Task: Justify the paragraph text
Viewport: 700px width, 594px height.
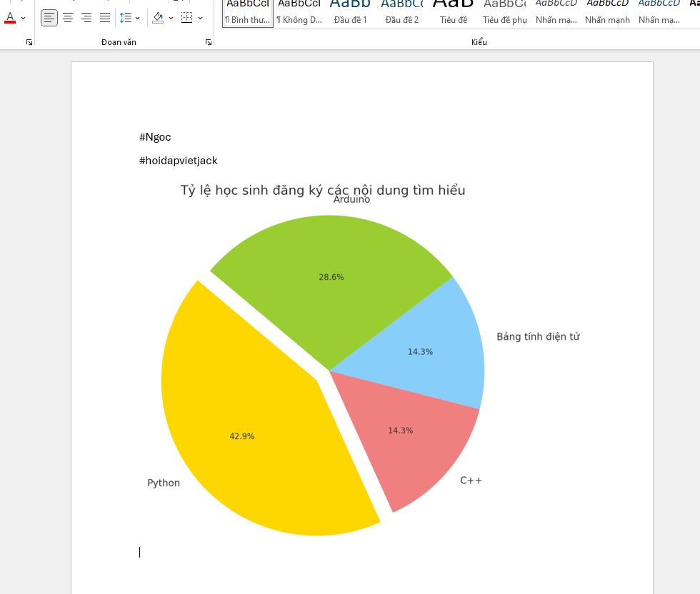Action: tap(105, 17)
